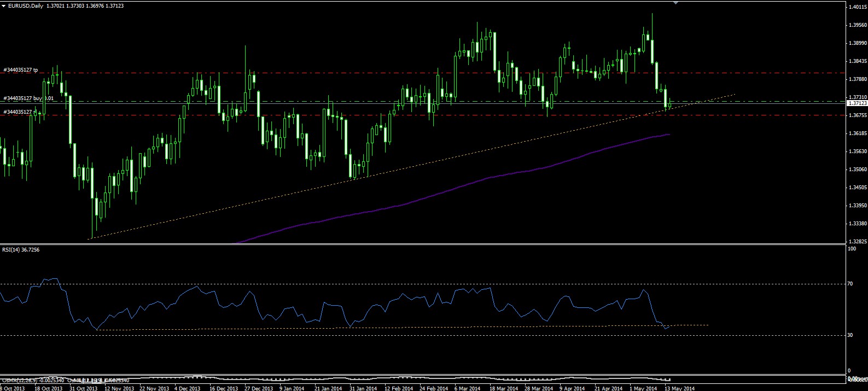Select the #344035127 tp order label
The image size is (868, 391).
coord(21,70)
